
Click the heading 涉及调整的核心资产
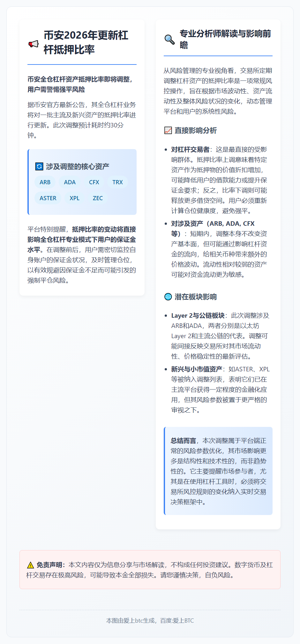[x=78, y=166]
